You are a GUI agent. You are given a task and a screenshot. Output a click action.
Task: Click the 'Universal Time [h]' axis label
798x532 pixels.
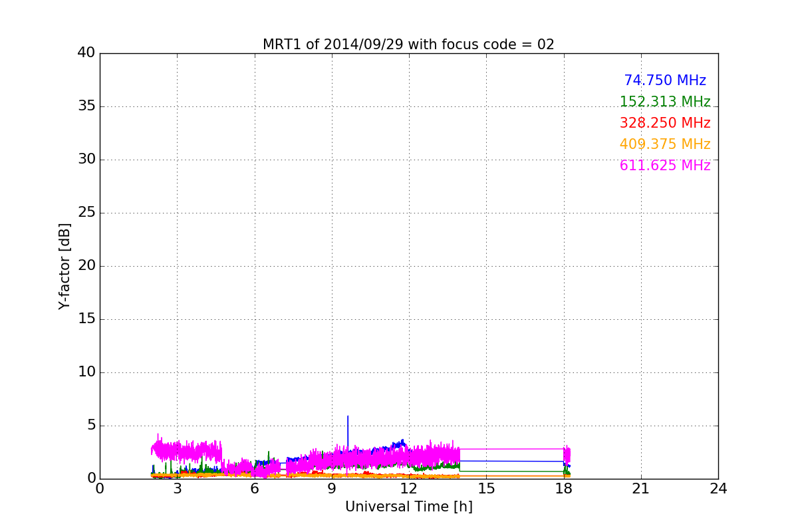click(x=408, y=507)
